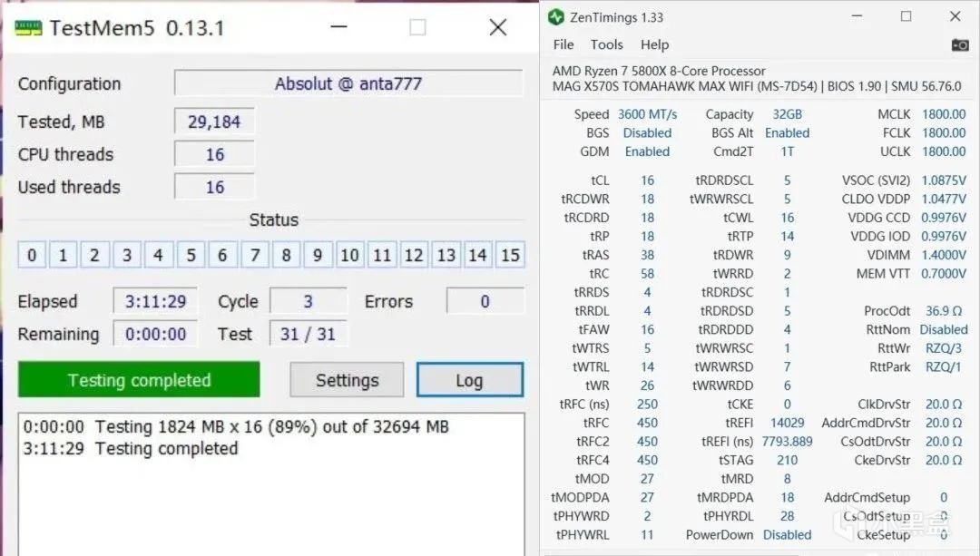
Task: Select thread status box 2
Action: [x=95, y=255]
